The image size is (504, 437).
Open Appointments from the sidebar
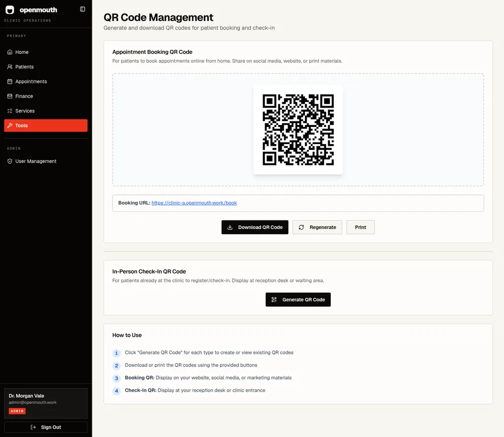(x=46, y=82)
